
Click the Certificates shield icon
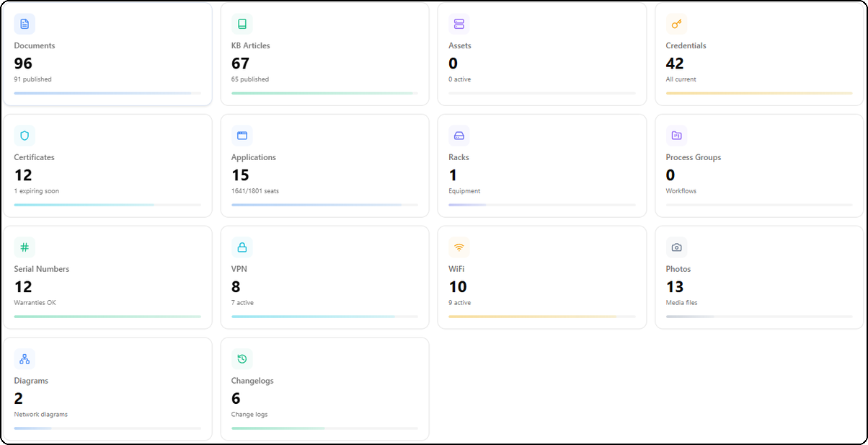(x=25, y=136)
